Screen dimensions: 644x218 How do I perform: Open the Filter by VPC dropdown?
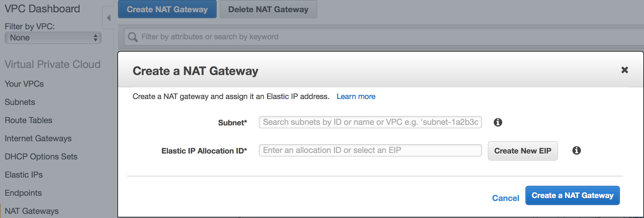pyautogui.click(x=53, y=38)
